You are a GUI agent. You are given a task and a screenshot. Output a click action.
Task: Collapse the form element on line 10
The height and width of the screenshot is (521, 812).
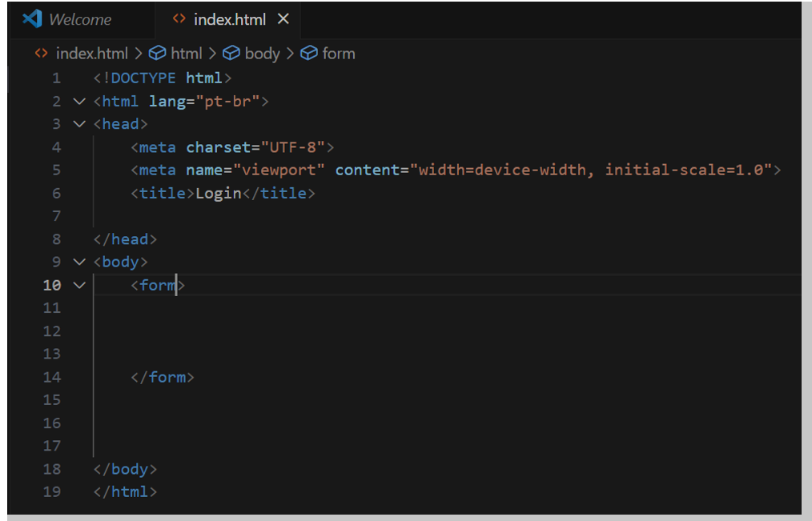coord(78,285)
